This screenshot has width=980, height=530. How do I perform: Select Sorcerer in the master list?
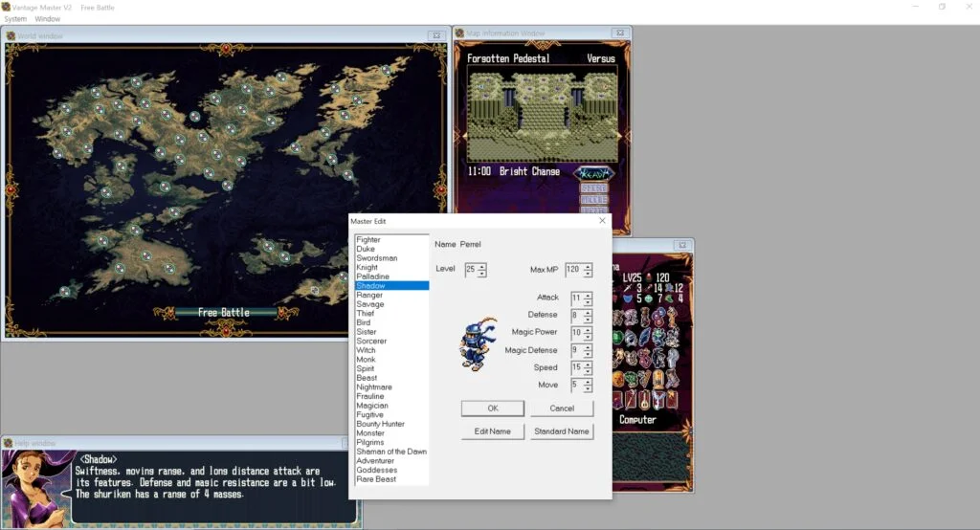[391, 341]
